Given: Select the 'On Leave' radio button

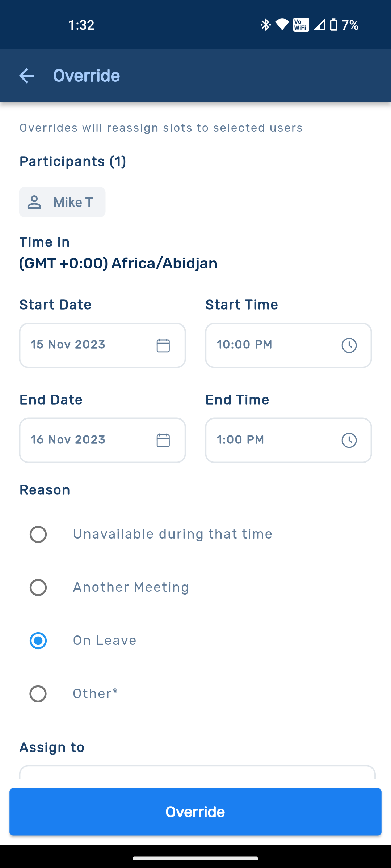Looking at the screenshot, I should coord(38,641).
